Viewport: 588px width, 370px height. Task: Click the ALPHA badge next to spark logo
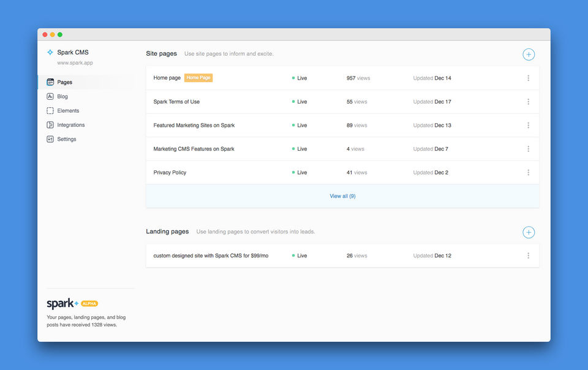click(89, 304)
